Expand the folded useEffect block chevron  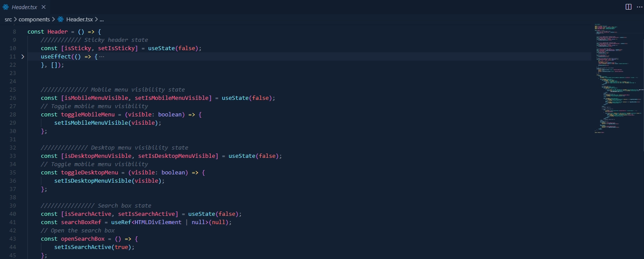click(x=23, y=57)
